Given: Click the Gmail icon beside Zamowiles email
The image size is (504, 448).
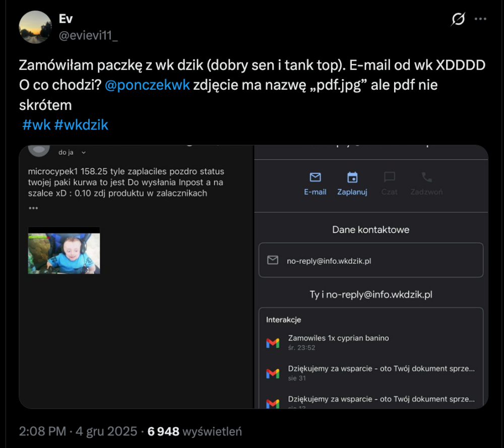Looking at the screenshot, I should [273, 343].
